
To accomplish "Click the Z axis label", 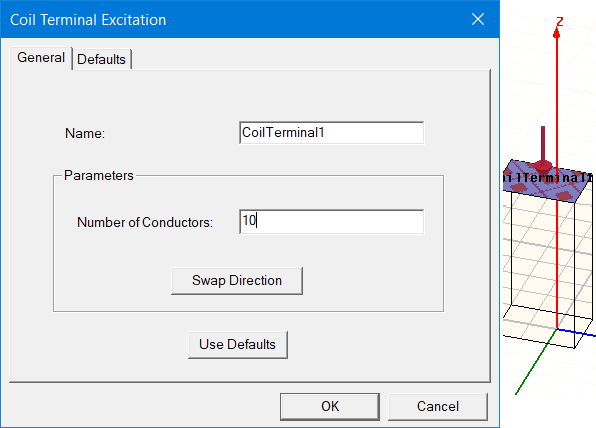I will click(x=560, y=22).
